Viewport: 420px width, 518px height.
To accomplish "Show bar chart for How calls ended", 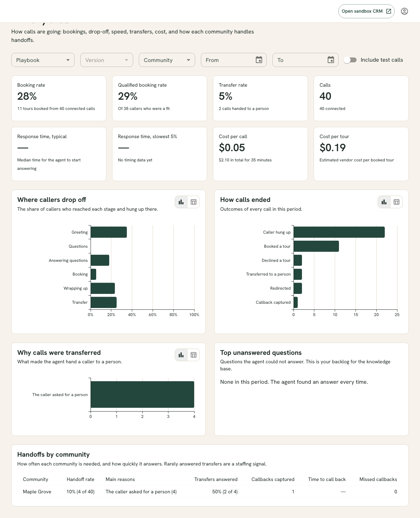I will (x=384, y=202).
